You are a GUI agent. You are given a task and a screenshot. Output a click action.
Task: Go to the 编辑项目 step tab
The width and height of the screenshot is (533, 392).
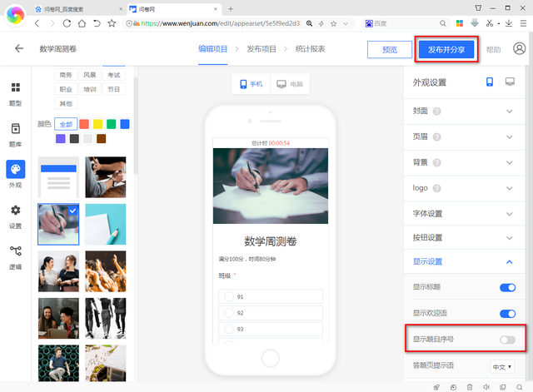click(x=213, y=49)
